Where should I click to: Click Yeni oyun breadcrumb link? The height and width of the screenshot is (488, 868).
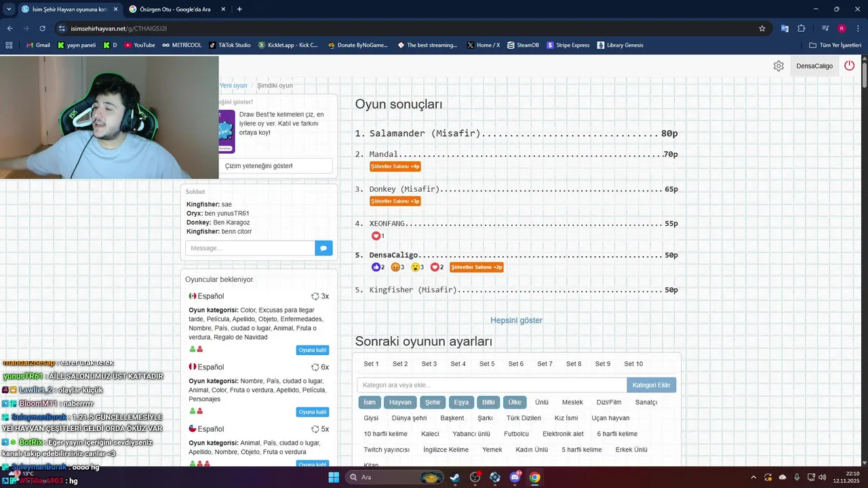(233, 85)
